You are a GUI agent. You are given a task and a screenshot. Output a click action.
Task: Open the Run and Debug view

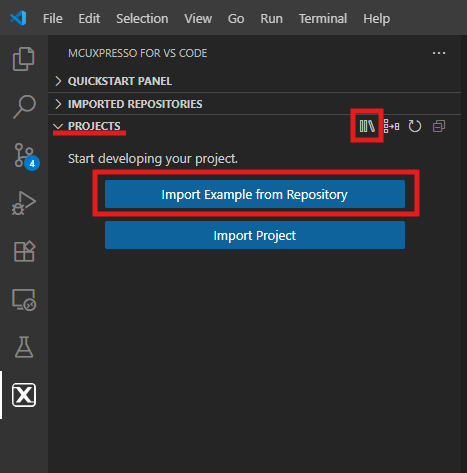24,203
